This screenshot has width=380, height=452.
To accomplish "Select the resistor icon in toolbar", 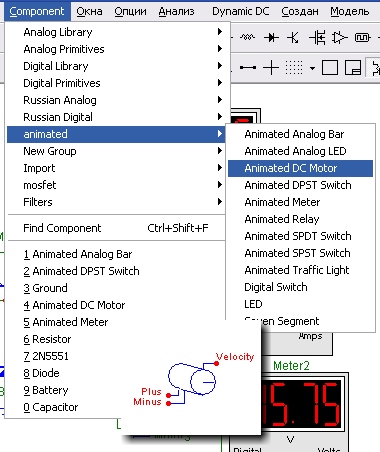I will click(x=247, y=37).
